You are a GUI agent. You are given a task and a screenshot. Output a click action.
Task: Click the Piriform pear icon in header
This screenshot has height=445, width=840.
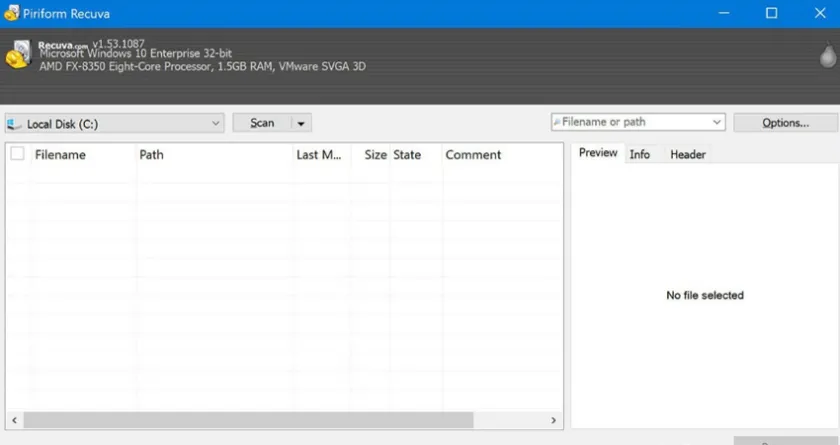[826, 54]
